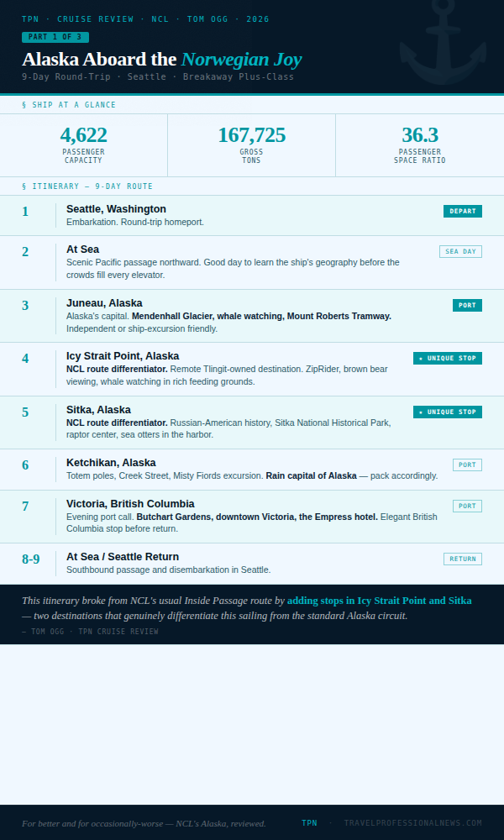Open the TRAVELPROFESSIONALNEWS.COM footer link
The height and width of the screenshot is (840, 504).
click(413, 823)
